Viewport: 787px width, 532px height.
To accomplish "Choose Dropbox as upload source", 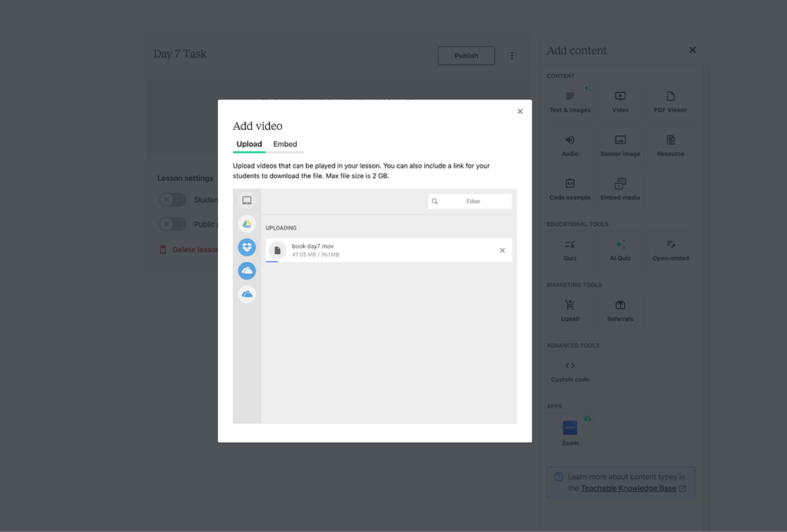I will [247, 247].
